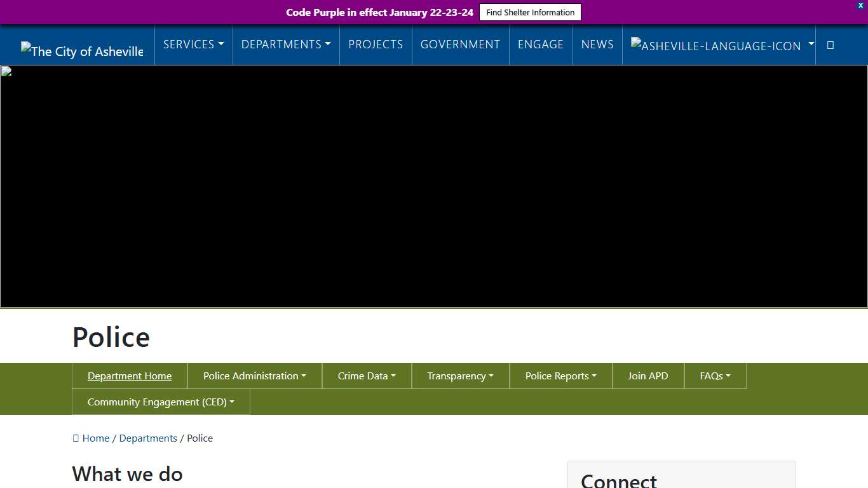Screen dimensions: 868x488
Task: Open the Crime Data dropdown
Action: click(x=367, y=376)
